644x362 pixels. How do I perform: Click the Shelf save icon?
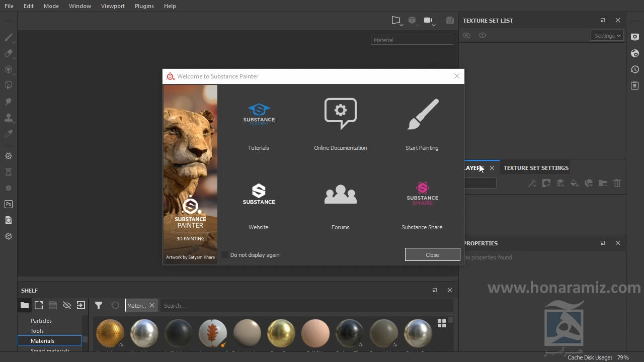tap(53, 305)
